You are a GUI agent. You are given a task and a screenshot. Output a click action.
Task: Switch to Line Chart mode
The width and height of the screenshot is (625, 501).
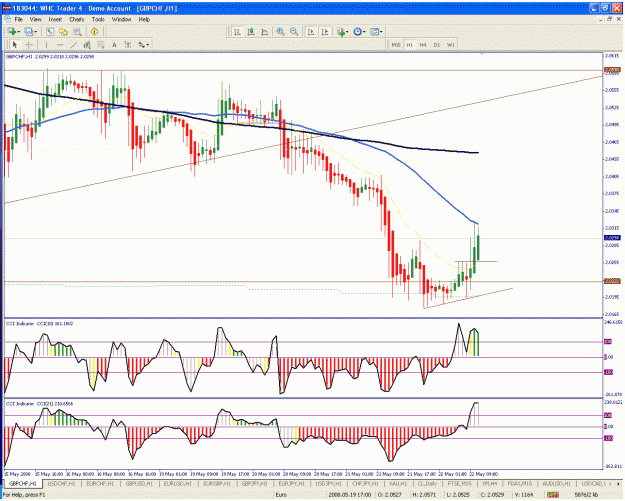264,31
